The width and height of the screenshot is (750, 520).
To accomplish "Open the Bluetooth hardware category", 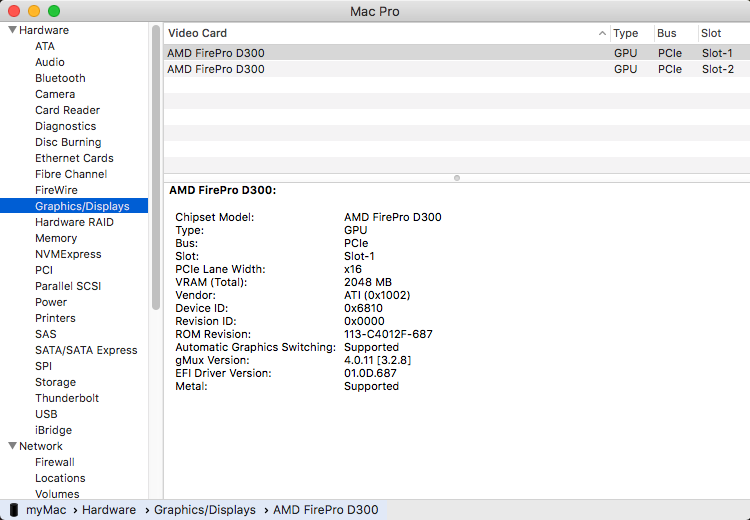I will 60,78.
